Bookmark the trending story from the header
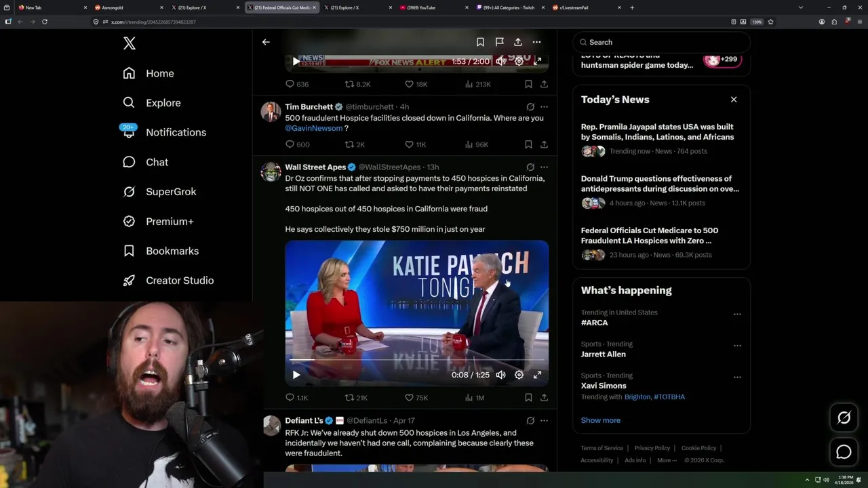The image size is (868, 488). [480, 42]
